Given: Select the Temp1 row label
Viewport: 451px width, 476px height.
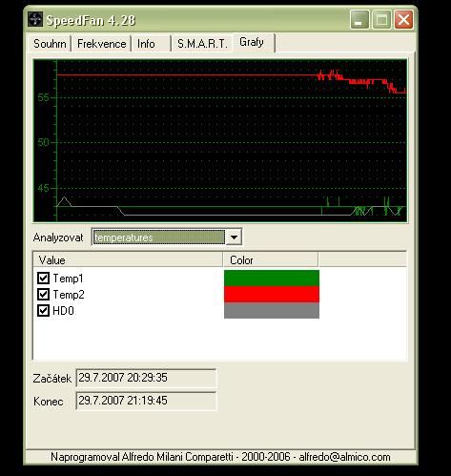Looking at the screenshot, I should [68, 279].
